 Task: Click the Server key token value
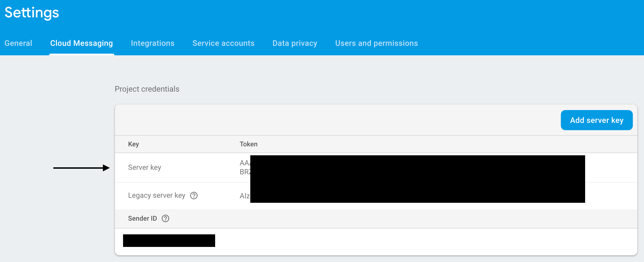[x=412, y=168]
